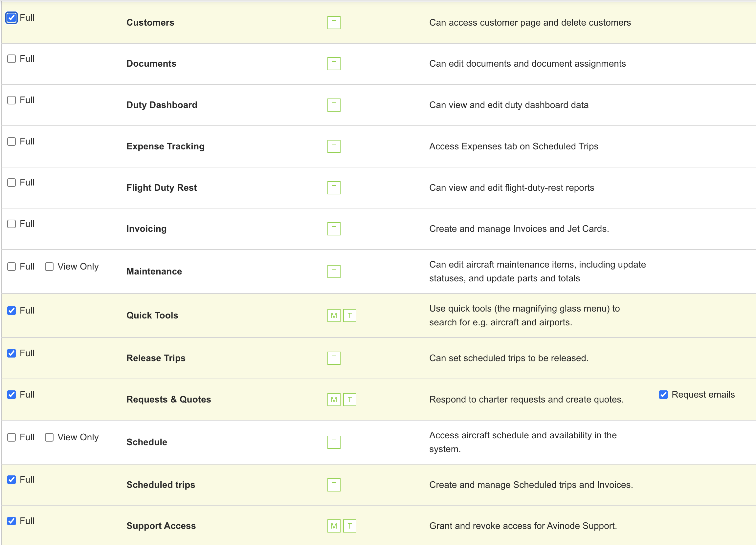Click the T icon in Customers row
756x545 pixels.
[334, 23]
